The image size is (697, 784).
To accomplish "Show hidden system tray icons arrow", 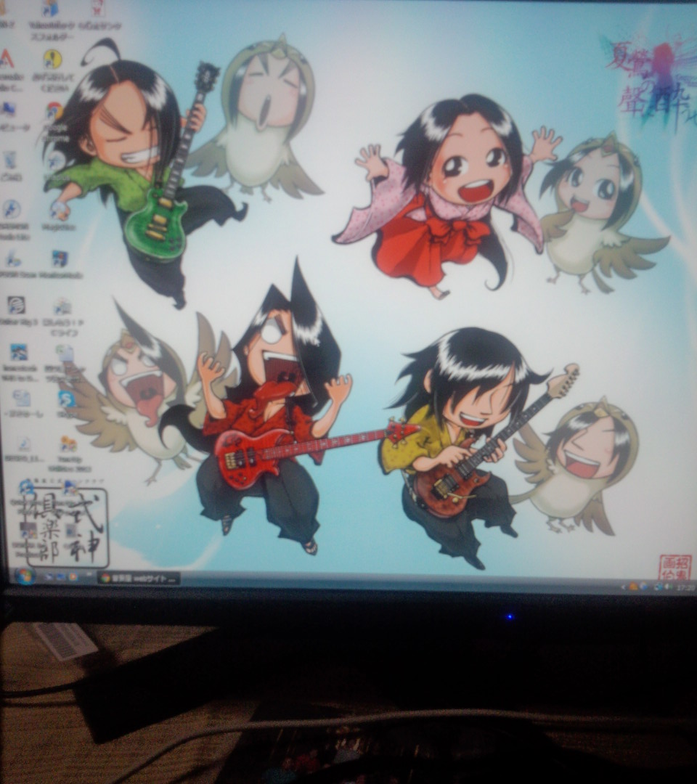I will 623,587.
